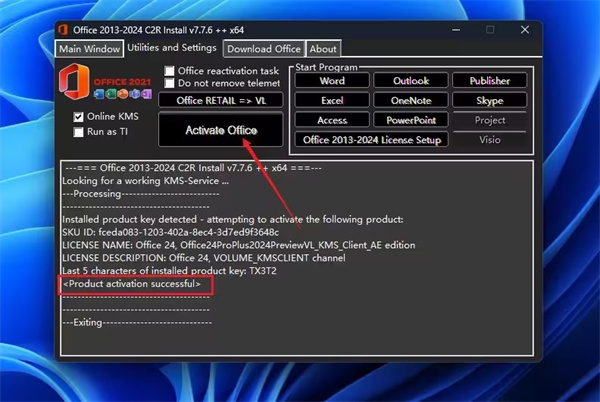Open the Utilities and Settings tab
The image size is (600, 402).
tap(172, 48)
